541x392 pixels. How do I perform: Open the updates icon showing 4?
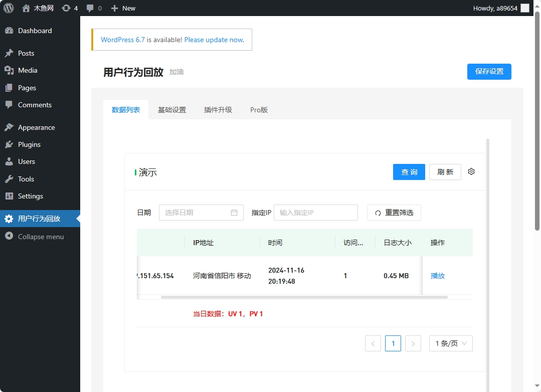pyautogui.click(x=66, y=8)
